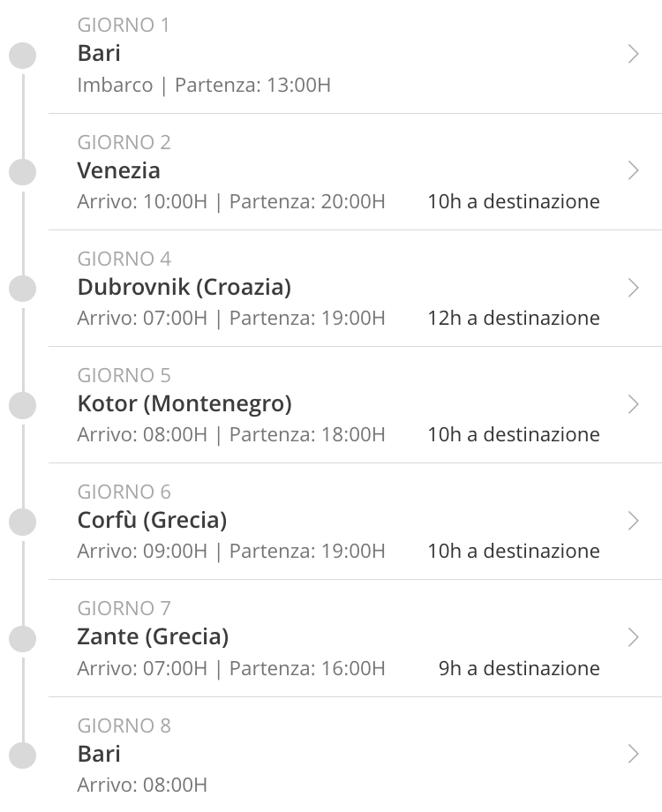
Task: Open Giorno 8 Bari arrival chevron
Action: [x=633, y=754]
